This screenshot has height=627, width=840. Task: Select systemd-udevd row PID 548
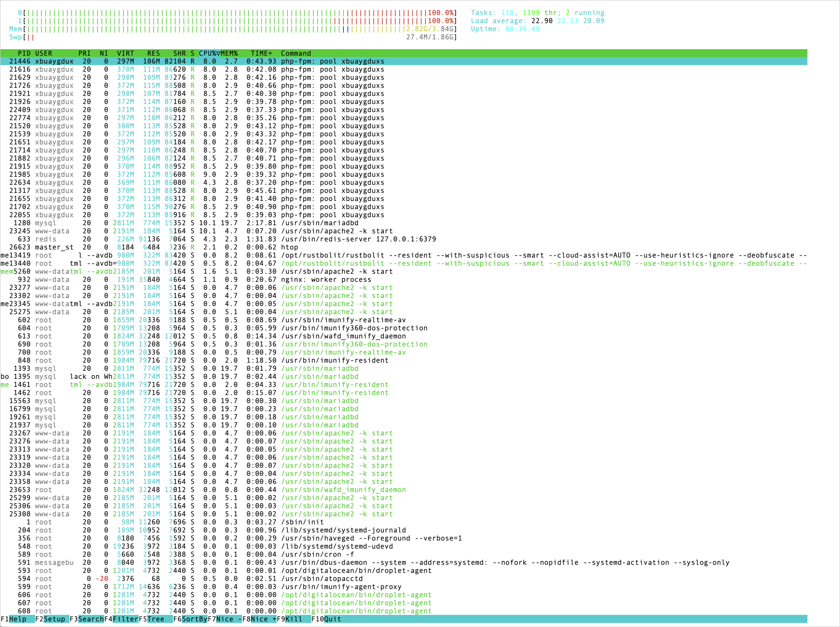(x=404, y=546)
